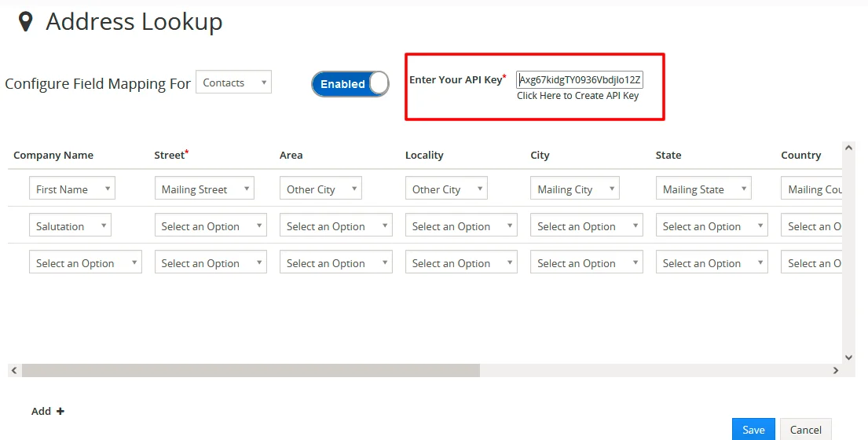Click the Address Lookup location pin icon

click(x=26, y=22)
